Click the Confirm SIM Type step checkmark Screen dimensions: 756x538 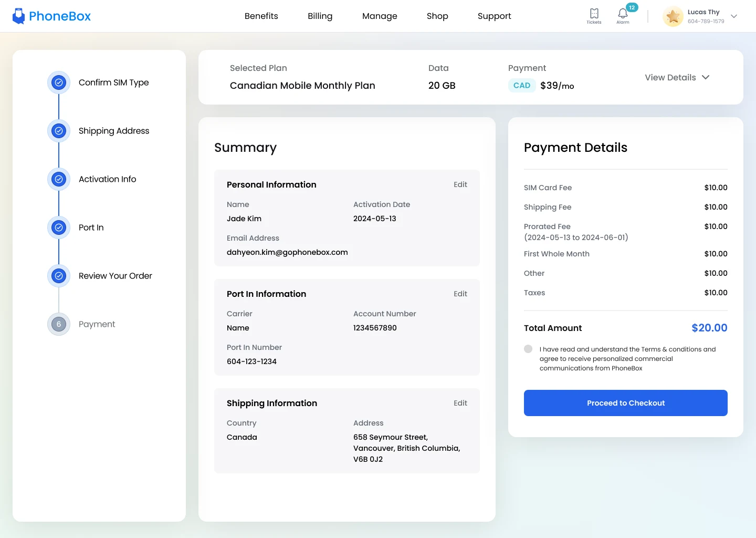coord(59,82)
